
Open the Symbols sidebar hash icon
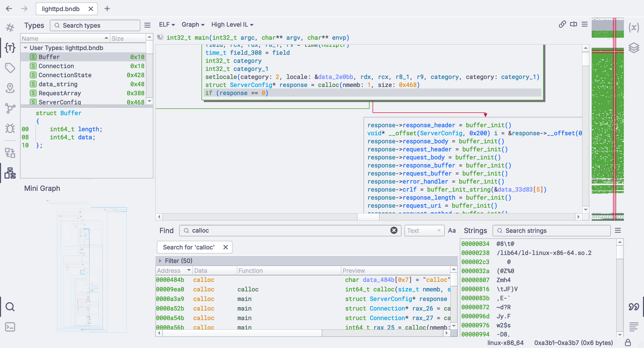[10, 27]
